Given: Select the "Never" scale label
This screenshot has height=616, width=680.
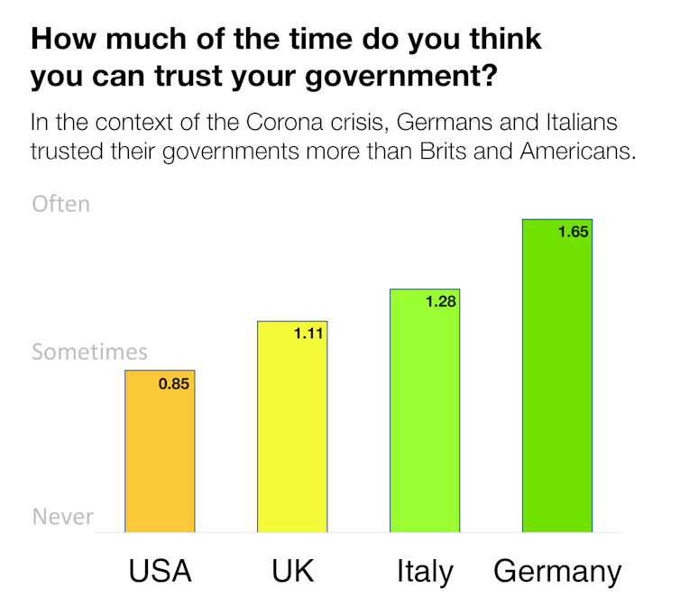Looking at the screenshot, I should pos(62,517).
